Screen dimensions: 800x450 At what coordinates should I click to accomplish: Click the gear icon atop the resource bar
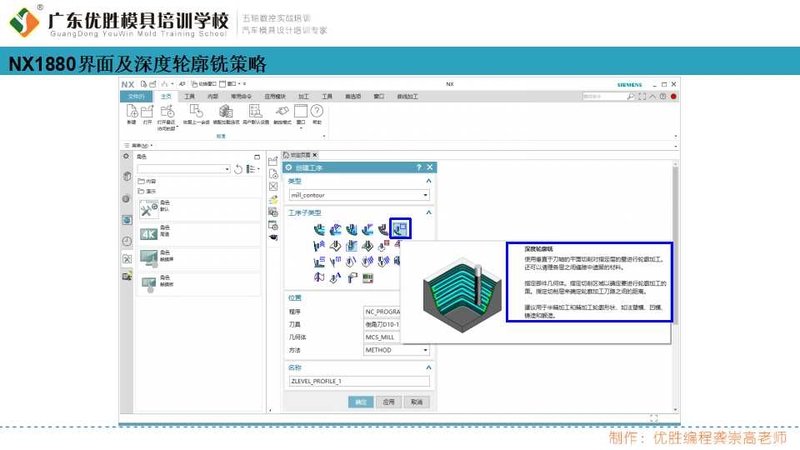point(126,157)
